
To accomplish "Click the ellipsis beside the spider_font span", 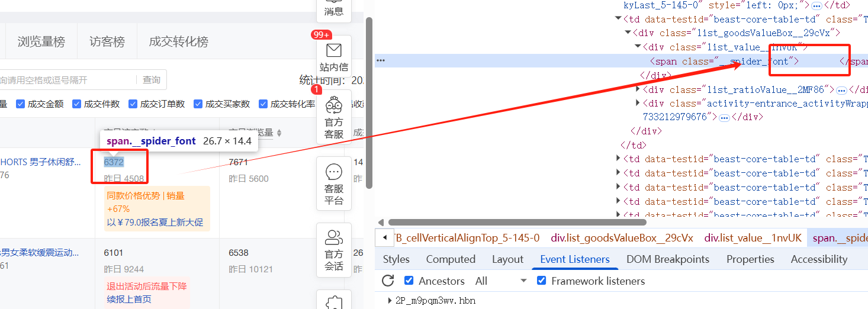I will coord(381,60).
